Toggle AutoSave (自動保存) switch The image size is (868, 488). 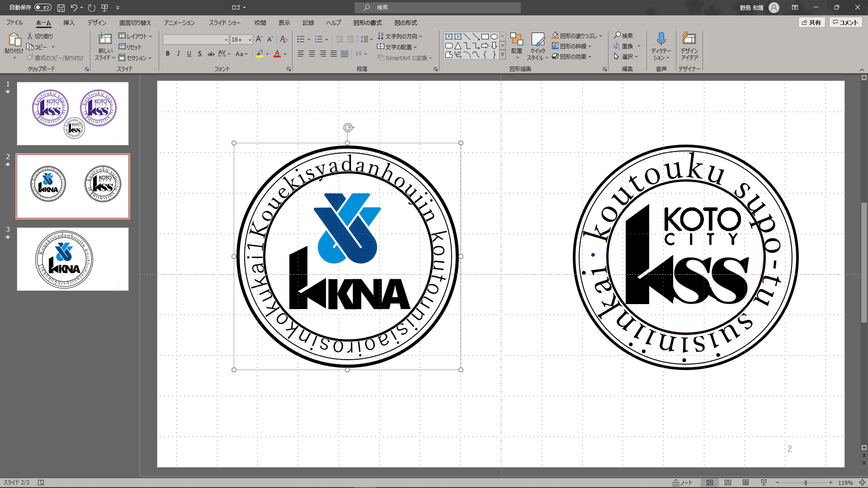click(43, 8)
